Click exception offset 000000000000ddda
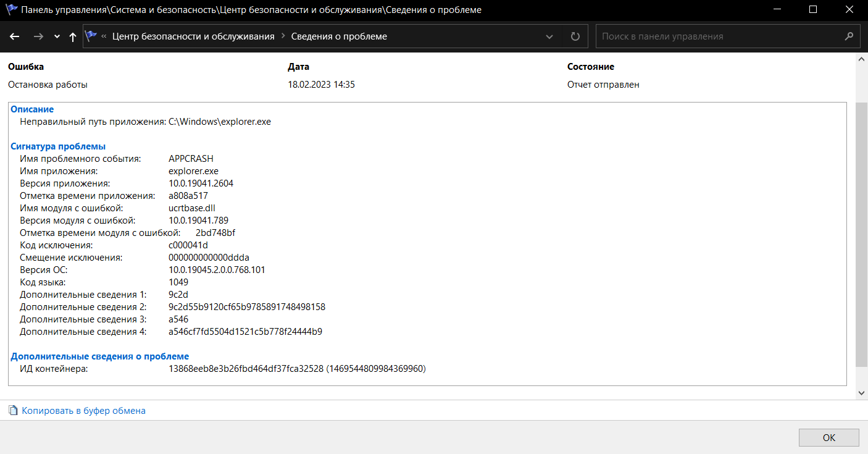Viewport: 868px width, 454px height. click(209, 258)
